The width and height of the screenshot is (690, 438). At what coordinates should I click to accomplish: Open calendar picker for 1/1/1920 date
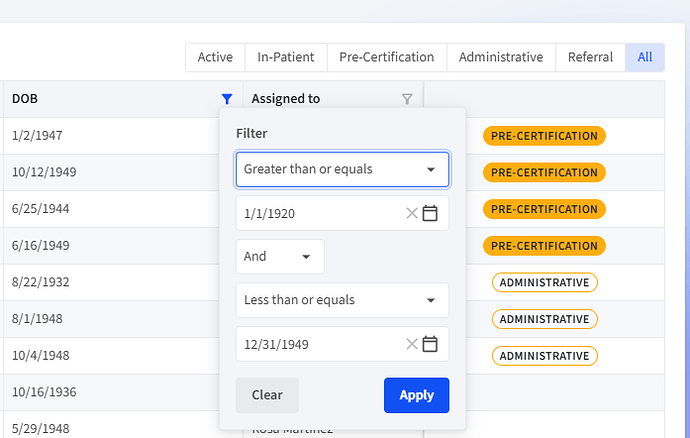430,213
